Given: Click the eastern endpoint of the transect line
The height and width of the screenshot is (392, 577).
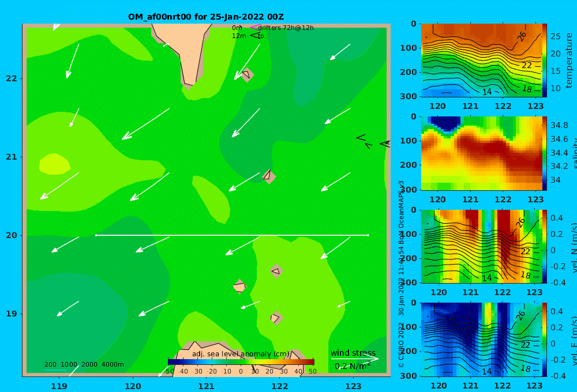Looking at the screenshot, I should point(368,235).
